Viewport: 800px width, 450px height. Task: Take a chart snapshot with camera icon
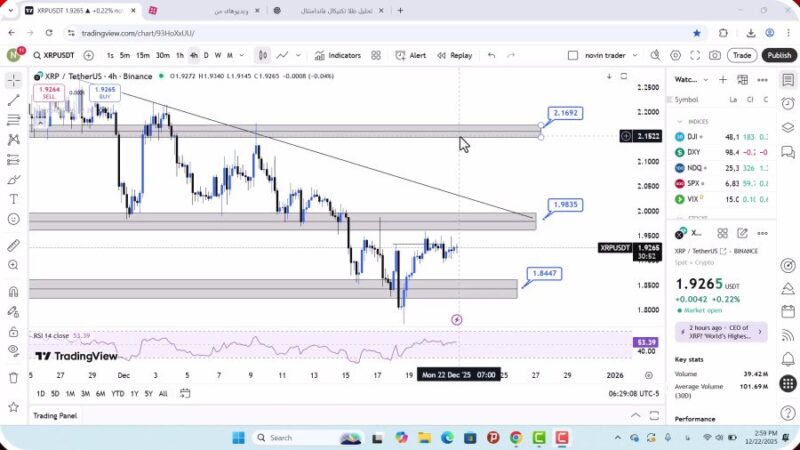click(x=715, y=56)
